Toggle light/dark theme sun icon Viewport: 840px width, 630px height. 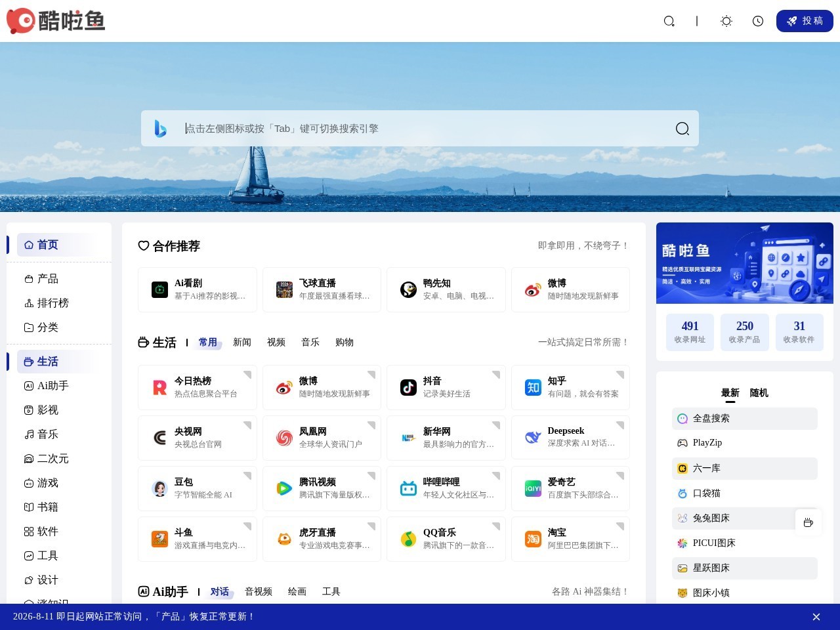tap(726, 21)
